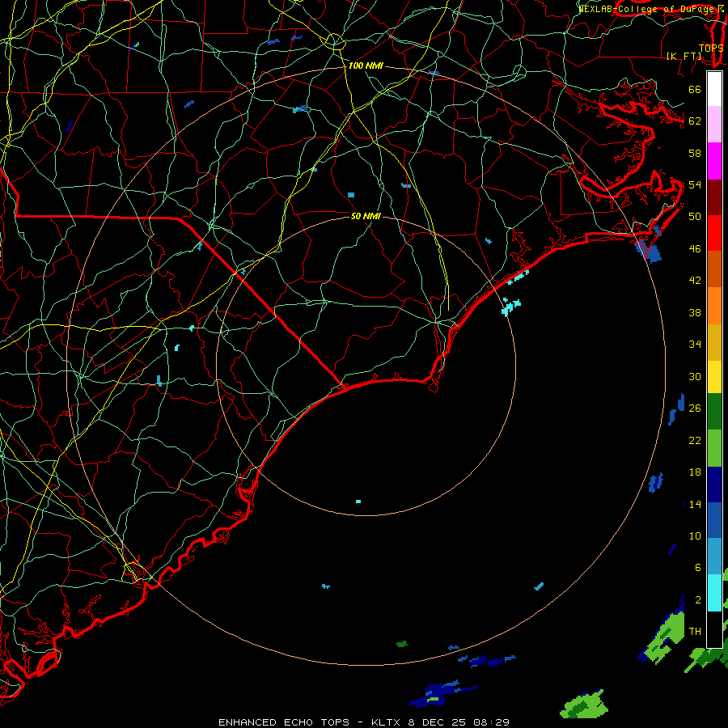This screenshot has height=728, width=728.
Task: Click the '[K FT]' units label
Action: 684,56
